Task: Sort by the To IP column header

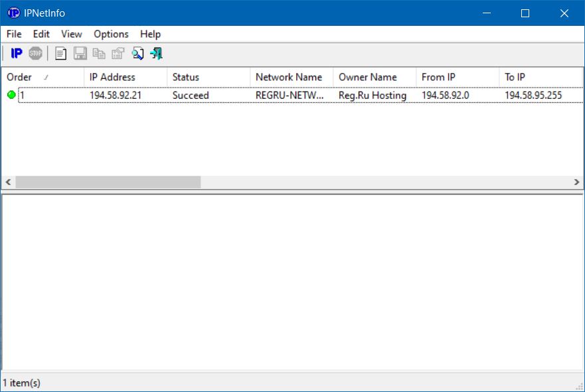Action: tap(541, 77)
